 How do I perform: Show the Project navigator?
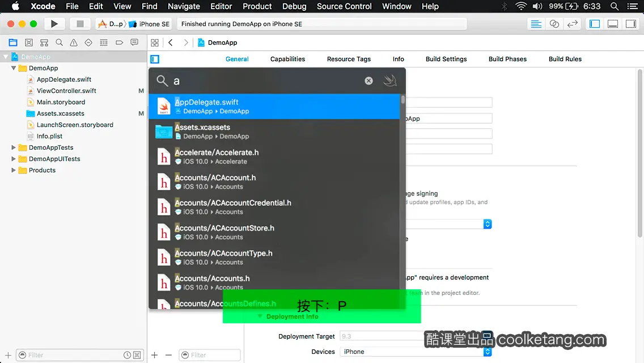(x=13, y=43)
